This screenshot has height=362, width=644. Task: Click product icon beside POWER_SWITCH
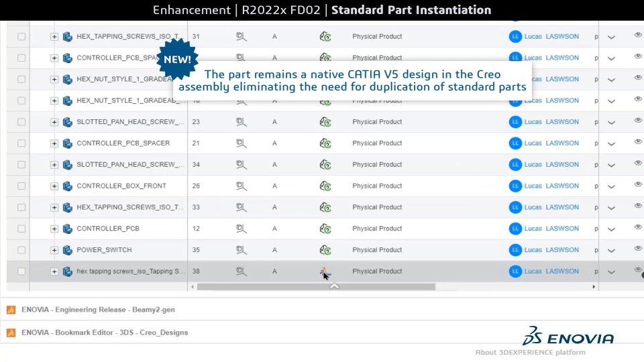[x=67, y=250]
